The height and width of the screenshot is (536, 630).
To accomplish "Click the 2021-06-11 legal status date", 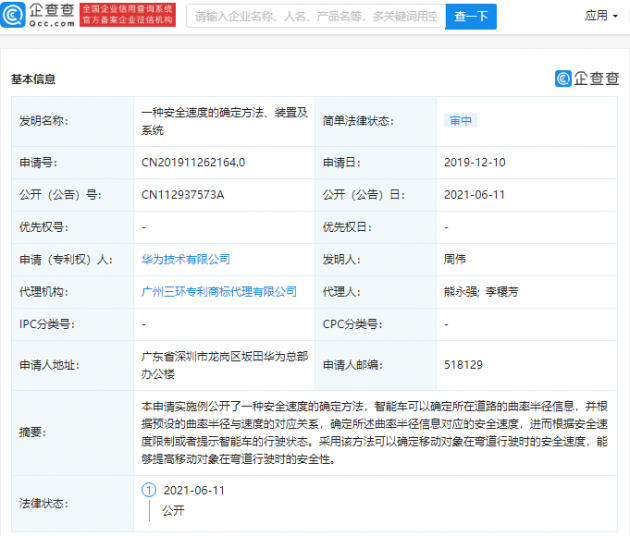I will click(194, 491).
